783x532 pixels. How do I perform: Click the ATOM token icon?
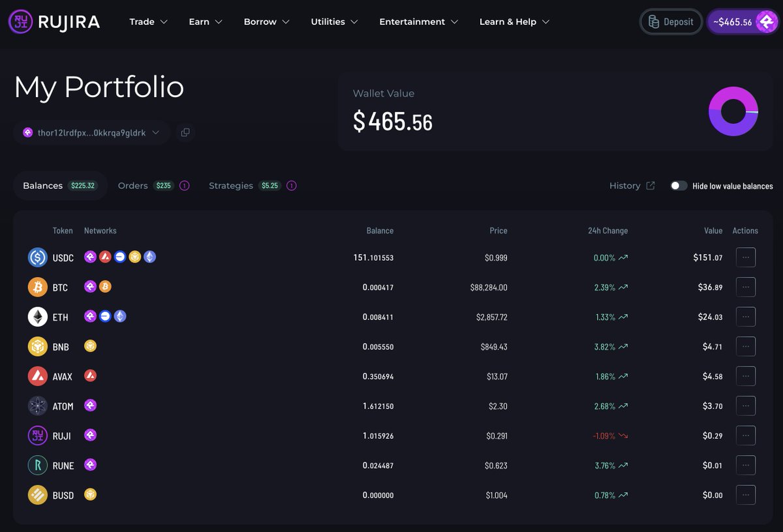point(38,406)
